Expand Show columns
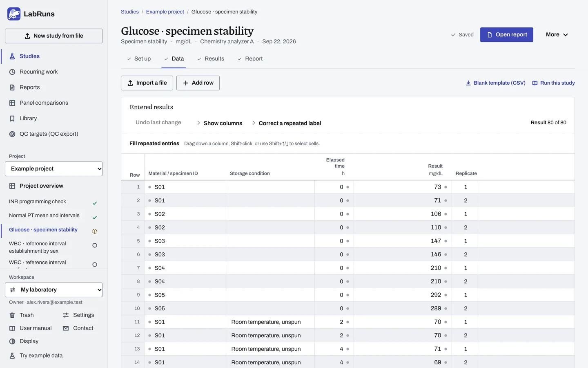 pyautogui.click(x=220, y=123)
